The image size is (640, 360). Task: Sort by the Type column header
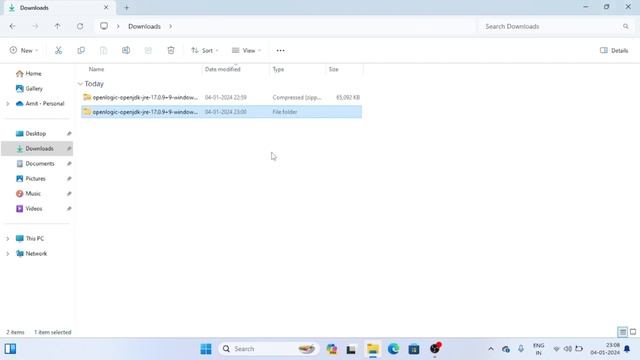(x=278, y=69)
